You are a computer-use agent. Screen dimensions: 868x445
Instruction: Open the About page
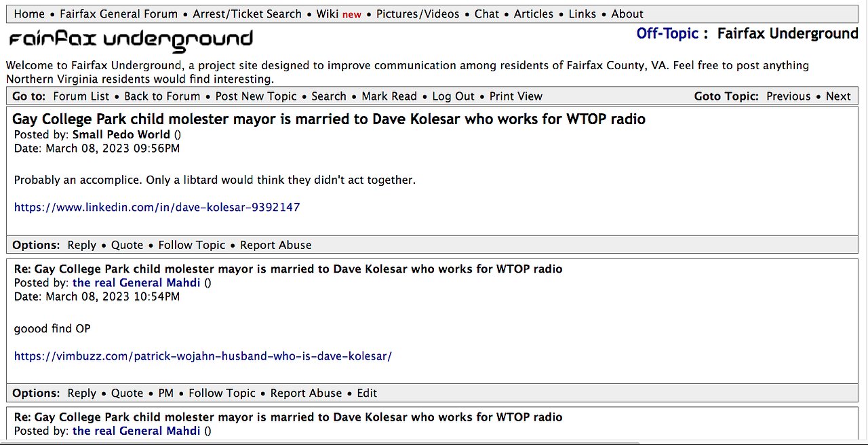coord(627,14)
